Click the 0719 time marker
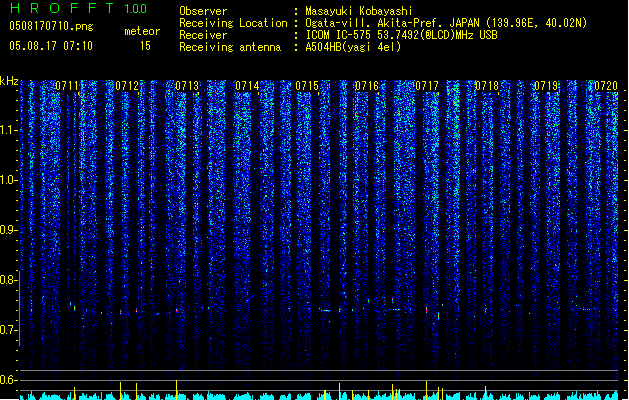Screen dimensions: 629x400 click(546, 86)
